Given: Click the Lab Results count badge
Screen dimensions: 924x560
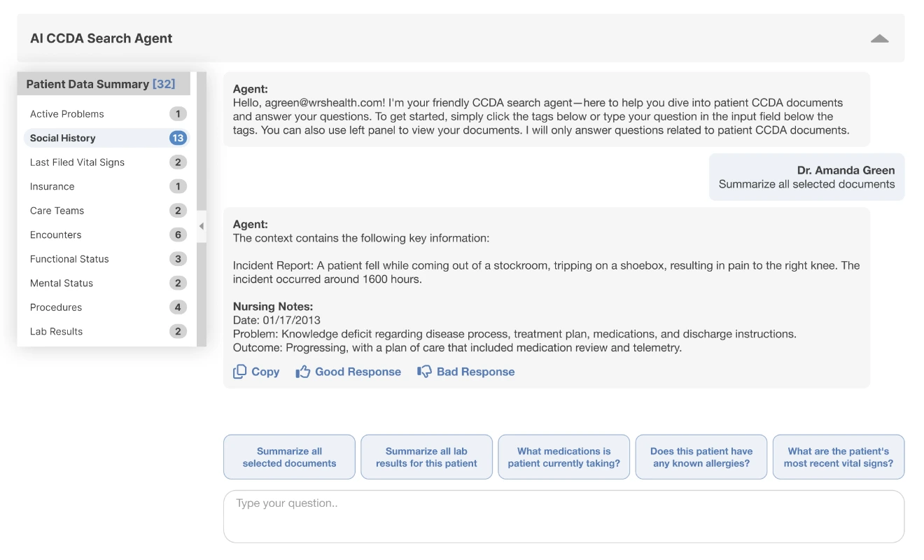Looking at the screenshot, I should tap(177, 331).
